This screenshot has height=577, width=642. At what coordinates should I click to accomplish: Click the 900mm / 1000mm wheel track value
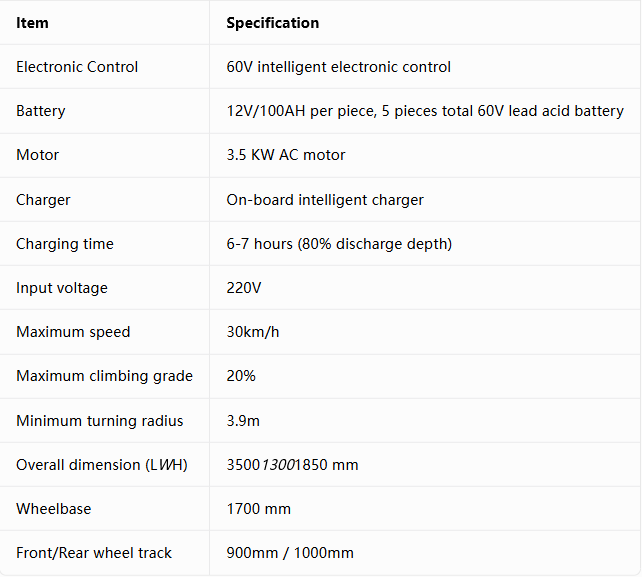coord(290,553)
